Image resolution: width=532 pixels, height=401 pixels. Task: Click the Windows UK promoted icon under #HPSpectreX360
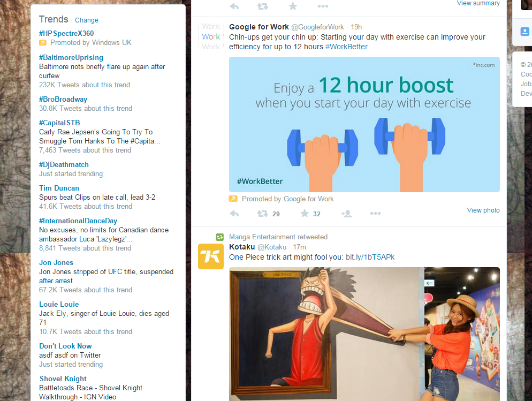pos(42,42)
